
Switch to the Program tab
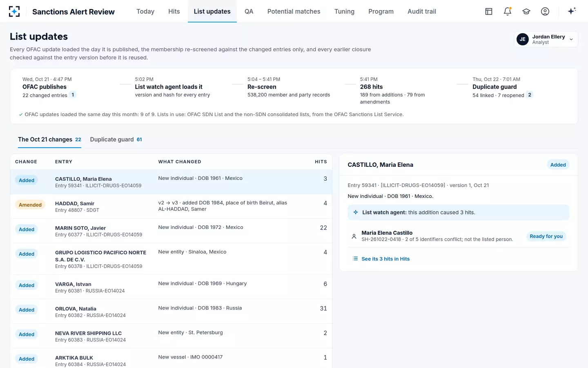pyautogui.click(x=381, y=11)
